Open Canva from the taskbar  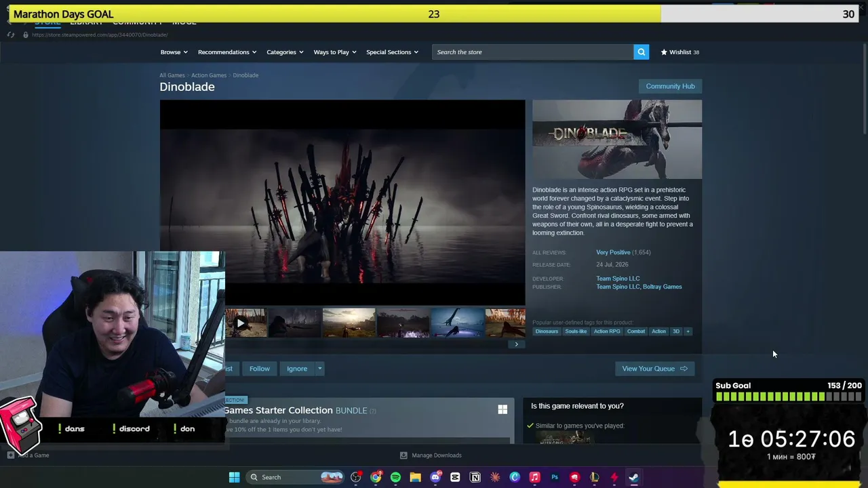(x=515, y=477)
